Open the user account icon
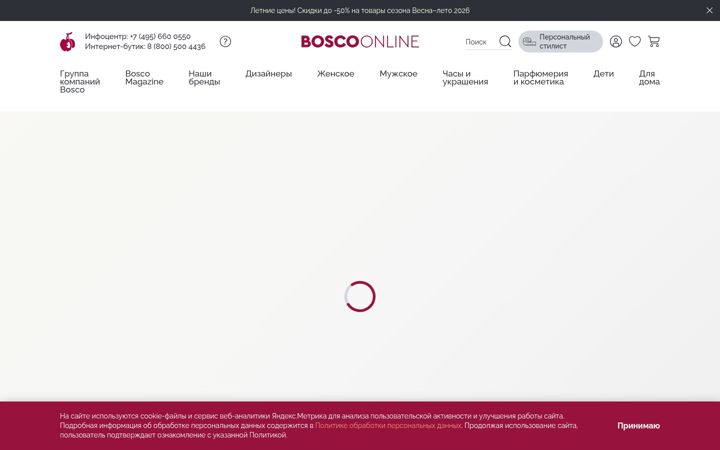The width and height of the screenshot is (720, 450). (616, 41)
